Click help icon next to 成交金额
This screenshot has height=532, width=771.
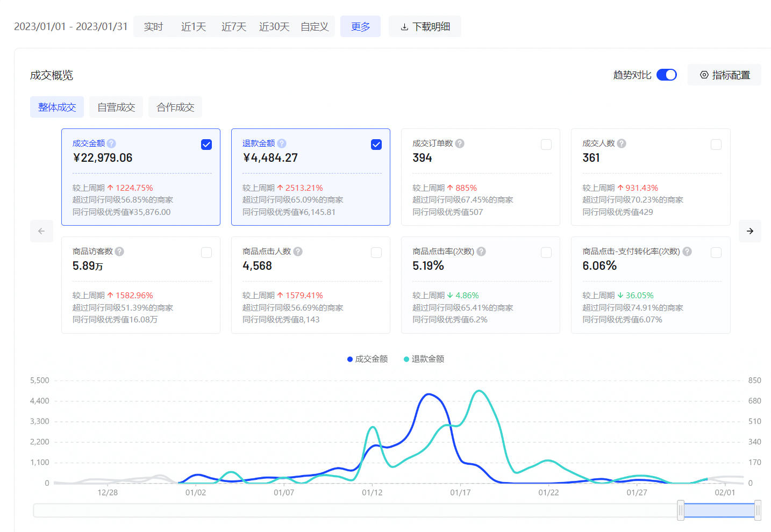[x=111, y=143]
